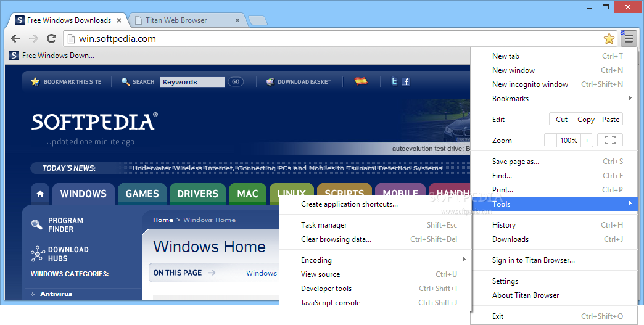Increase zoom with plus button
The image size is (644, 325).
tap(587, 141)
